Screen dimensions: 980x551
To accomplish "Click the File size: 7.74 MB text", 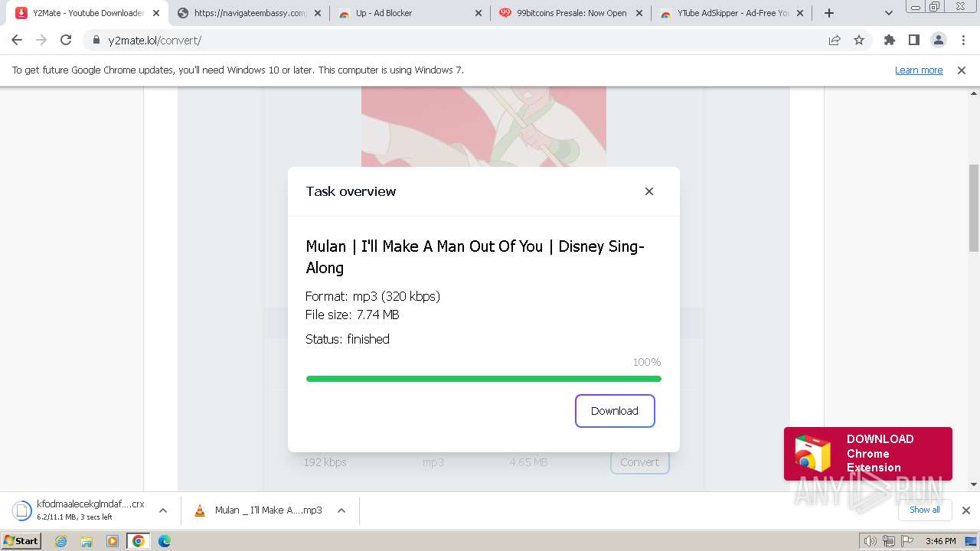I will tap(352, 315).
